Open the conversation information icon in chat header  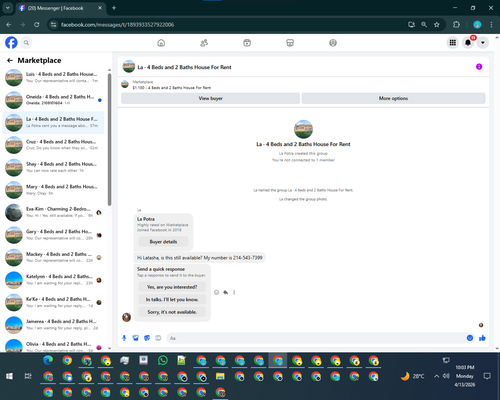click(x=479, y=67)
